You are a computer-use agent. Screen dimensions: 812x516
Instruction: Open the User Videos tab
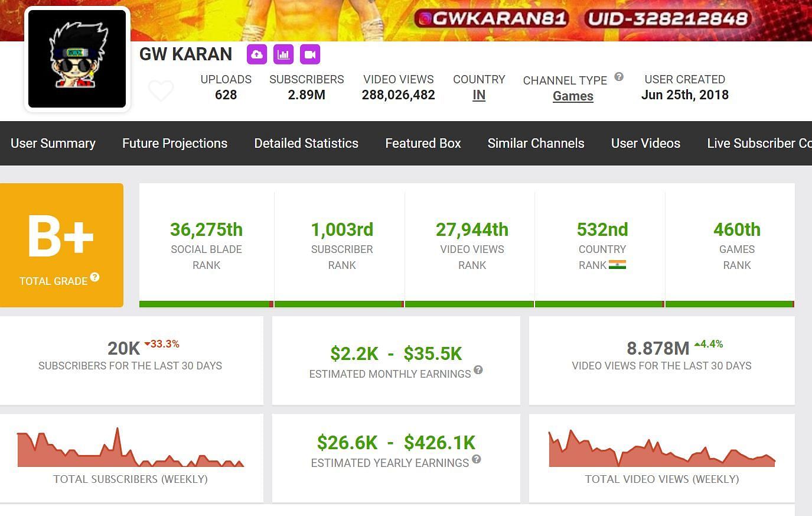645,143
